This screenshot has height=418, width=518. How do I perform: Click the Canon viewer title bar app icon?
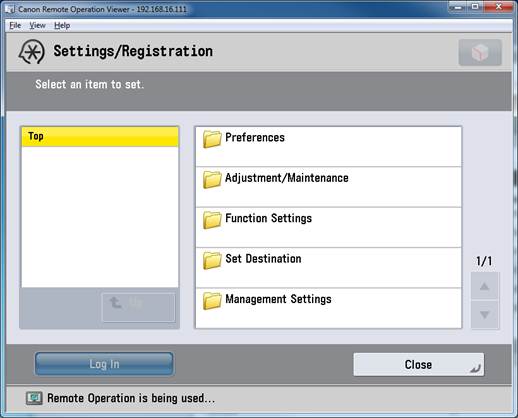10,9
